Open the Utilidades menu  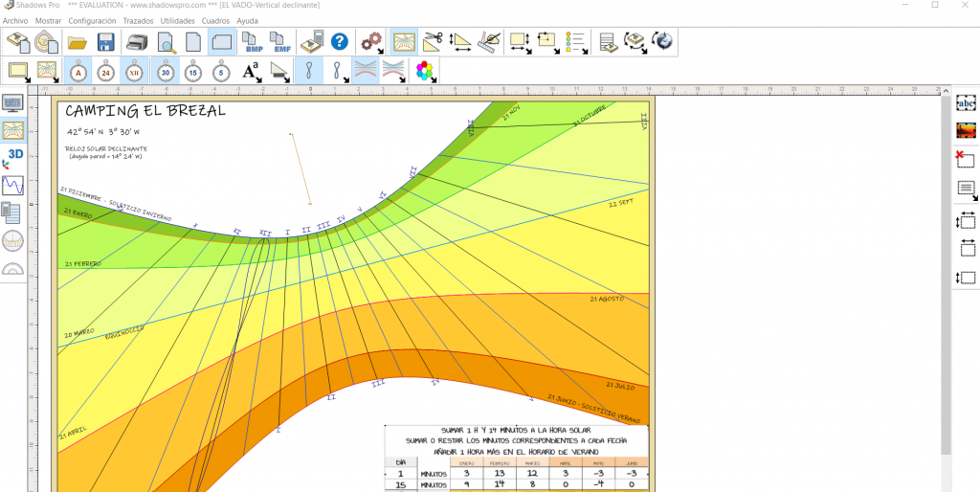(x=177, y=20)
